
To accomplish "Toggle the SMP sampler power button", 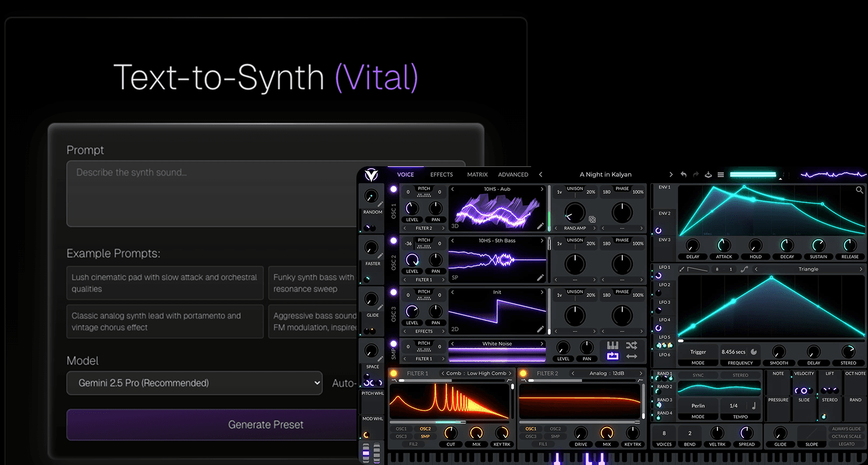I will tap(394, 344).
